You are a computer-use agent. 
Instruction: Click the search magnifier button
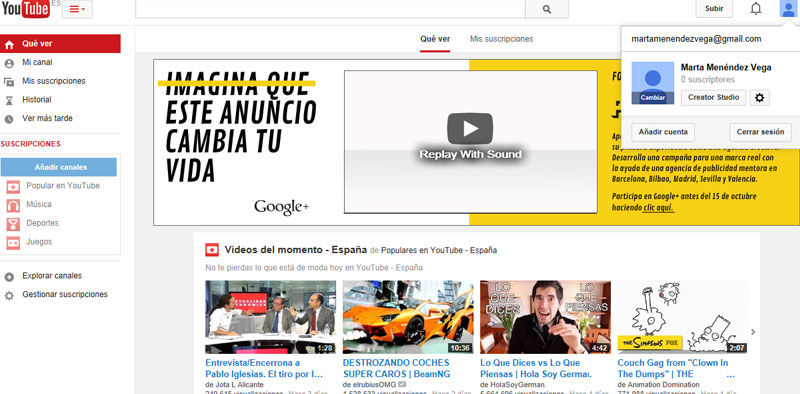click(547, 9)
